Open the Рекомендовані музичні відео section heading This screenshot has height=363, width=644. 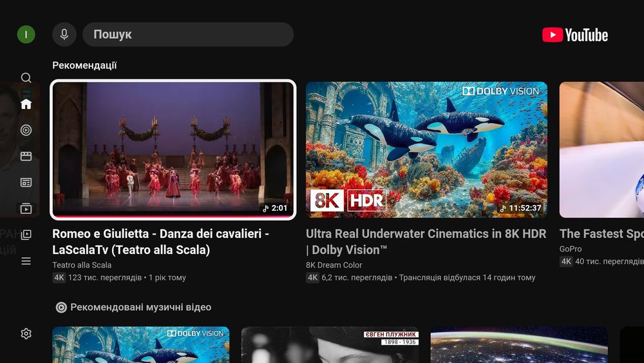(x=141, y=307)
